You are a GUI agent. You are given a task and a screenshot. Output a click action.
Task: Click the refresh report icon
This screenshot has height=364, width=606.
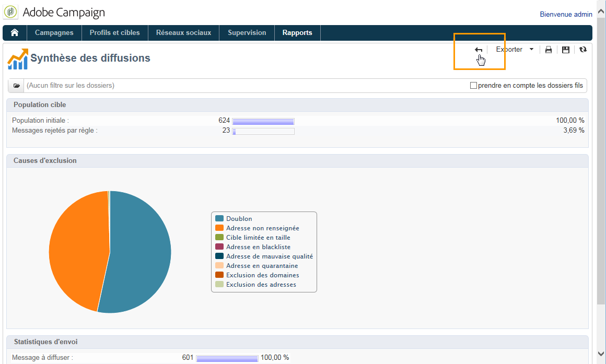(583, 49)
